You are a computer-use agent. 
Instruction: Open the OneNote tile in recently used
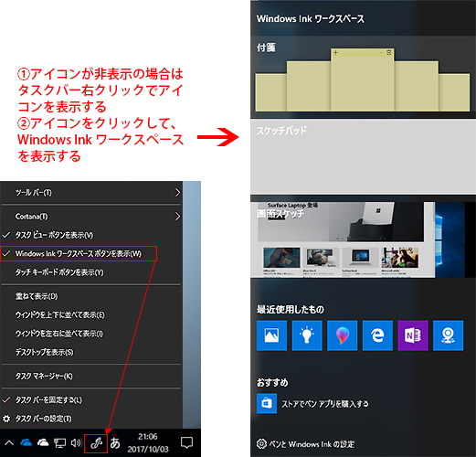tap(413, 335)
